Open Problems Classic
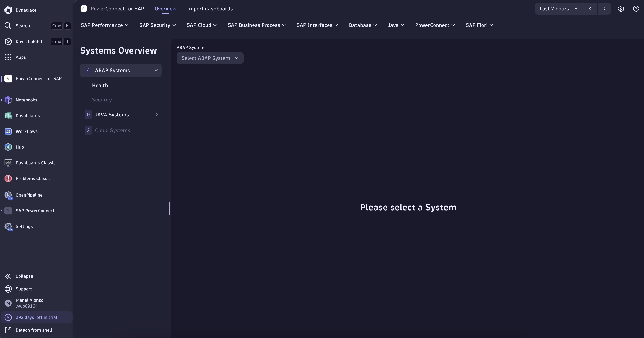Viewport: 644px width, 338px height. coord(33,178)
